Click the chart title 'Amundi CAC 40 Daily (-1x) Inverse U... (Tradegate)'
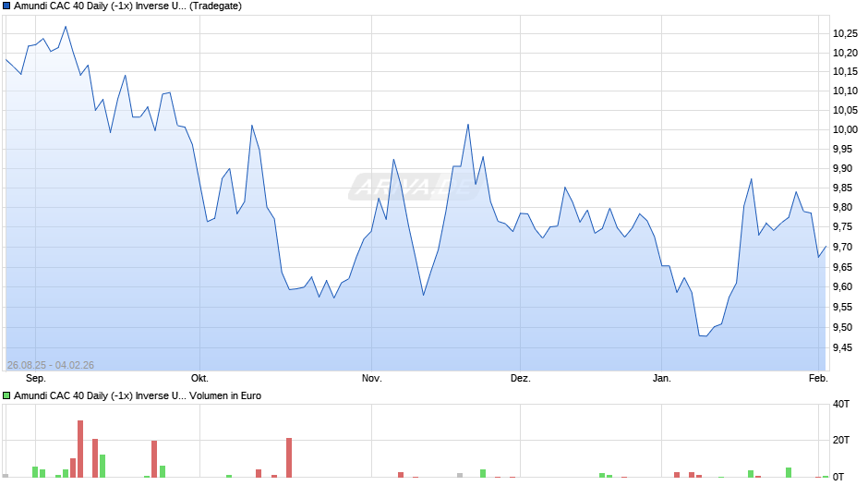 [x=127, y=6]
